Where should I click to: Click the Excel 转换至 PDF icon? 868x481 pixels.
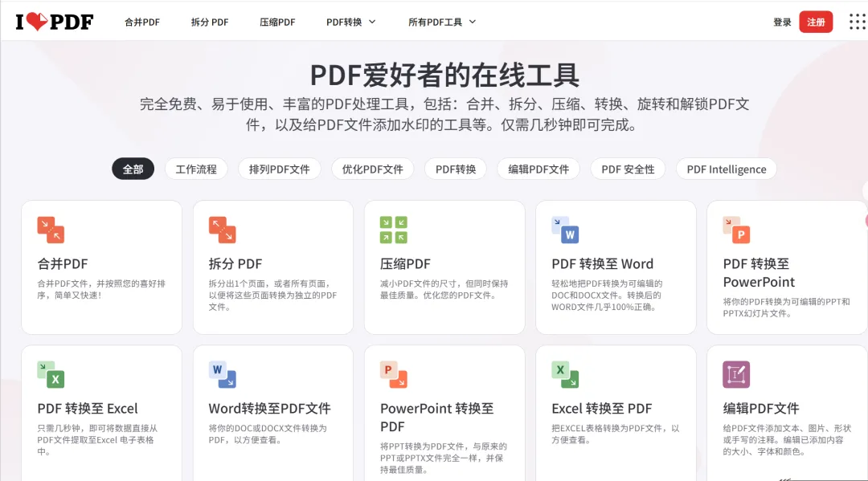[x=565, y=374]
